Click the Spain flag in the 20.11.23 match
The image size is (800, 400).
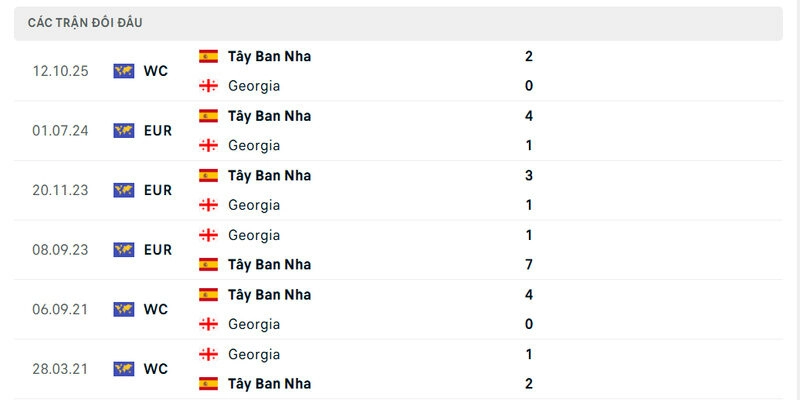pyautogui.click(x=208, y=175)
